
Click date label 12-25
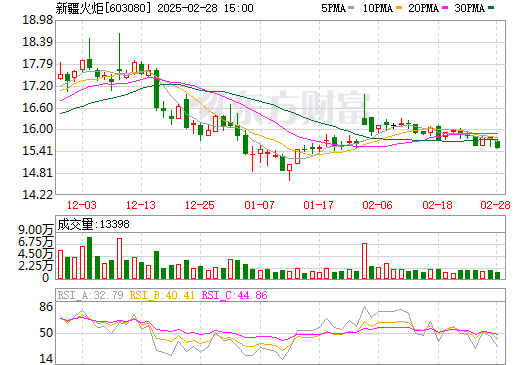click(x=200, y=205)
